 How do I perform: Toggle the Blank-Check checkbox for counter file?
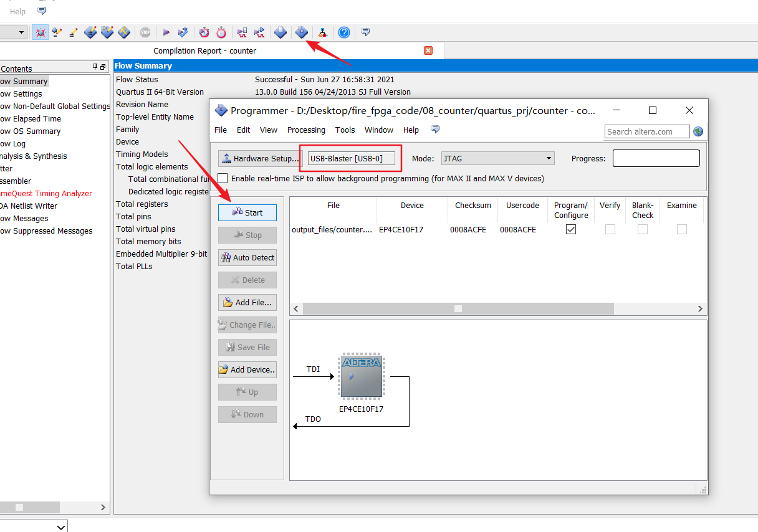(643, 229)
